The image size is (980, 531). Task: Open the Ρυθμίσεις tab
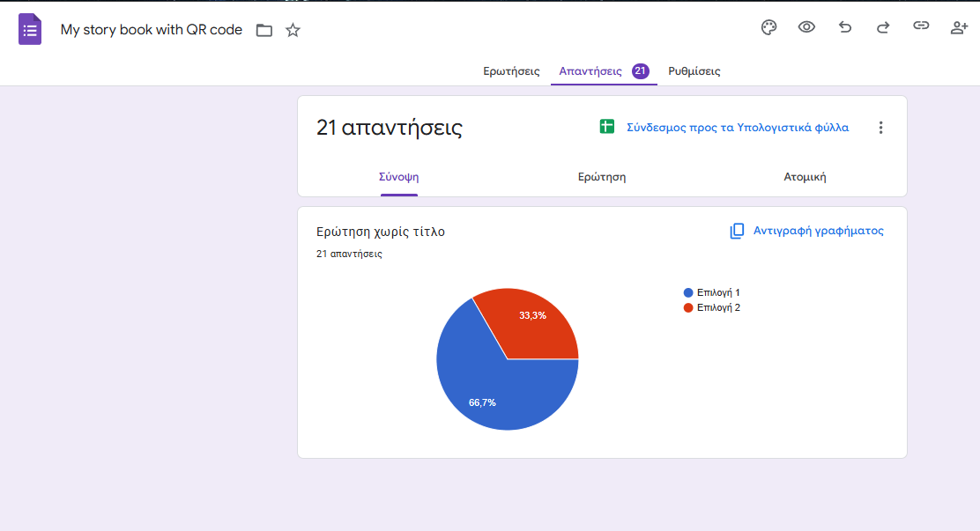coord(694,71)
